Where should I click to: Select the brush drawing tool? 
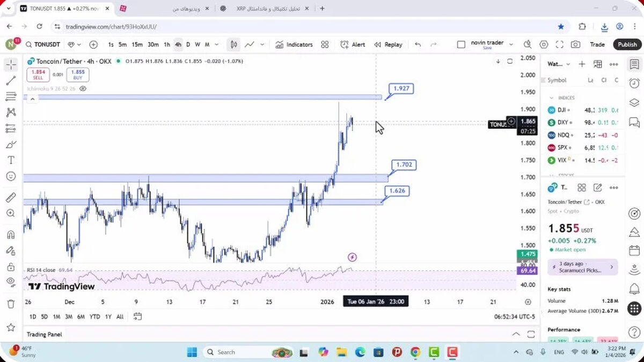(x=11, y=144)
